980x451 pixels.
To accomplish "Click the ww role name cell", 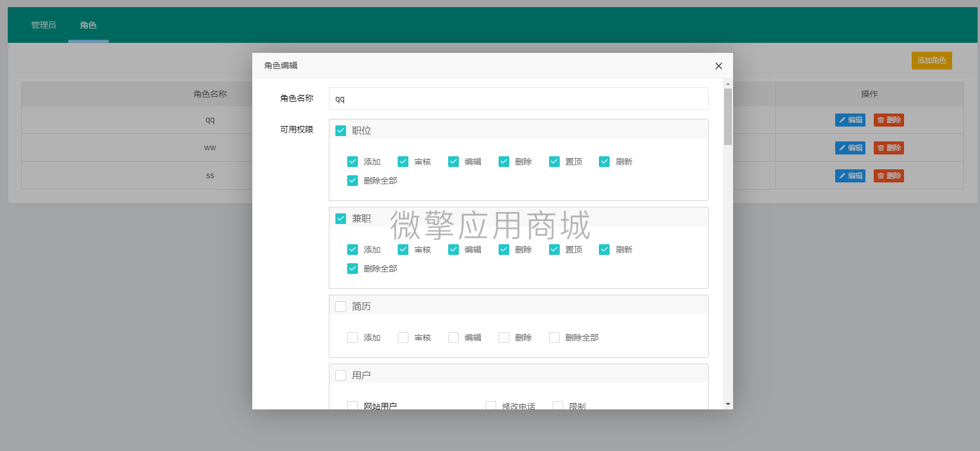I will [210, 148].
